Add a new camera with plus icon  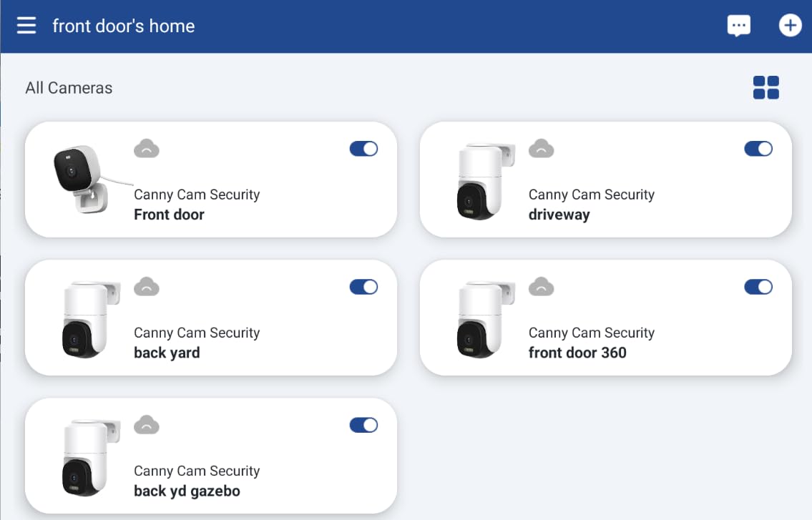[790, 25]
